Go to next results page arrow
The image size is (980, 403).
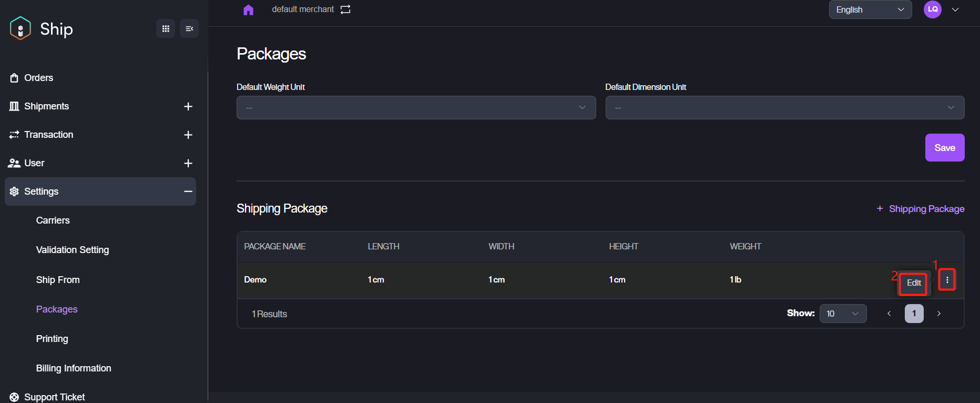(x=939, y=314)
